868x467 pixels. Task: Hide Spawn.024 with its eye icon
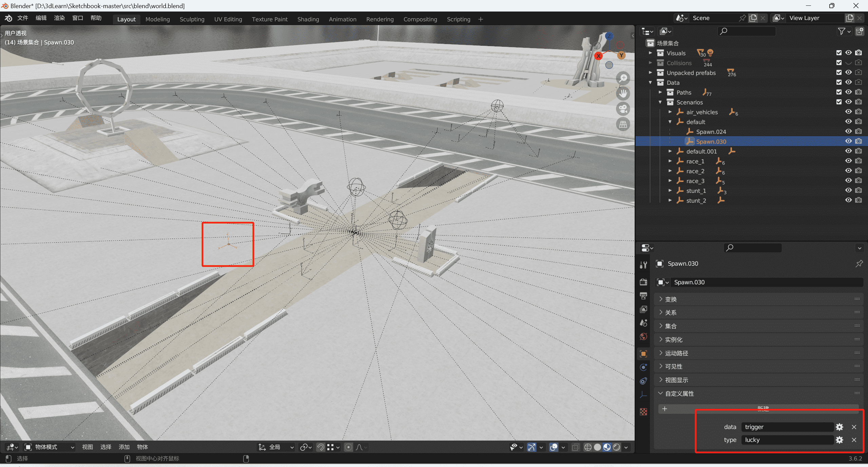coord(848,131)
